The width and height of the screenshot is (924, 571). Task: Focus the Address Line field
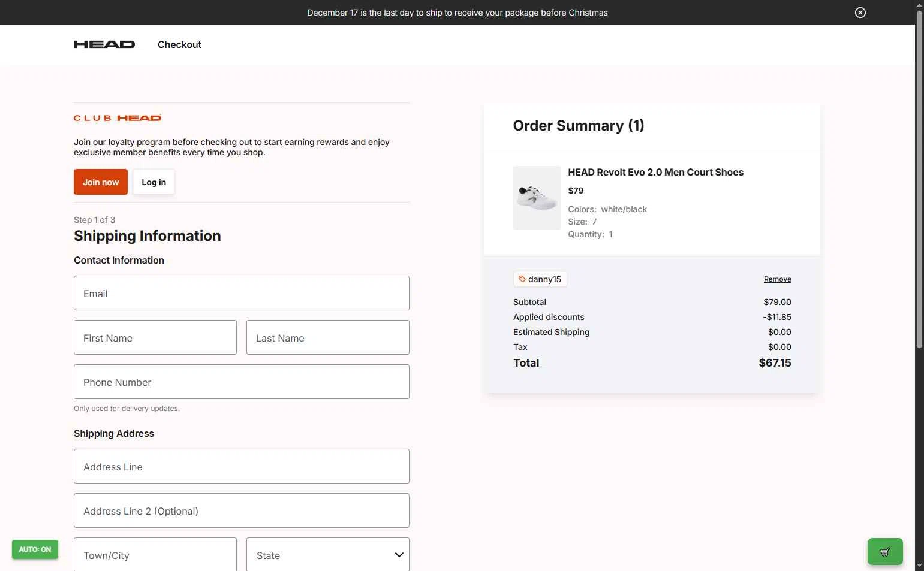pos(242,466)
